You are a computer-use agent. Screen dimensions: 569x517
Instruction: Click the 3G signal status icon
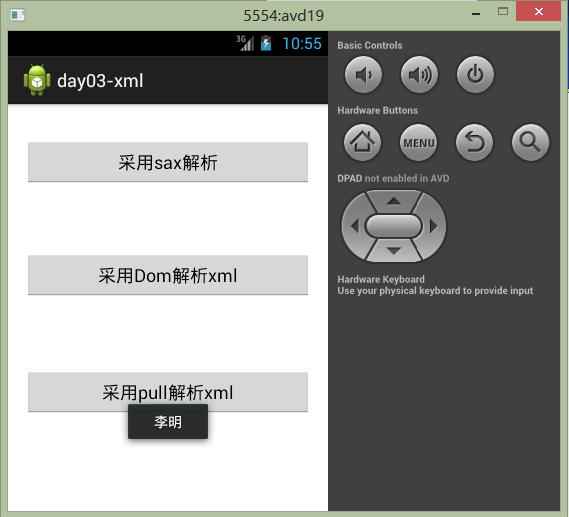point(245,43)
